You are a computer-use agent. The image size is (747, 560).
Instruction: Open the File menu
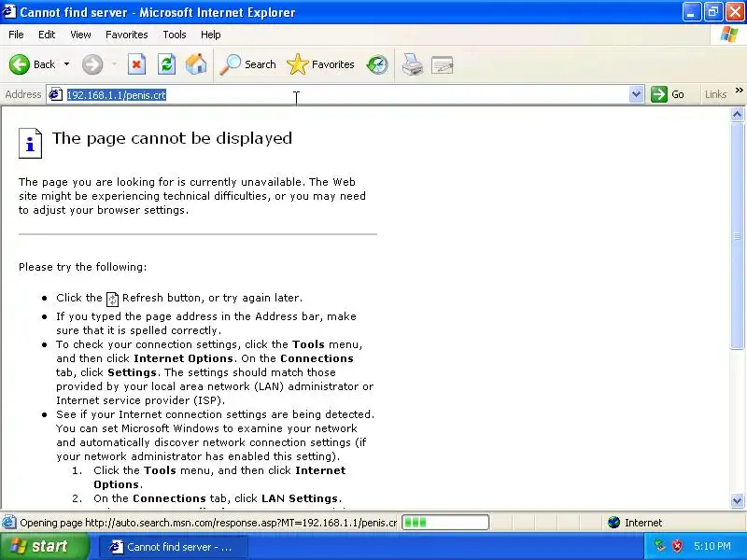[x=16, y=35]
